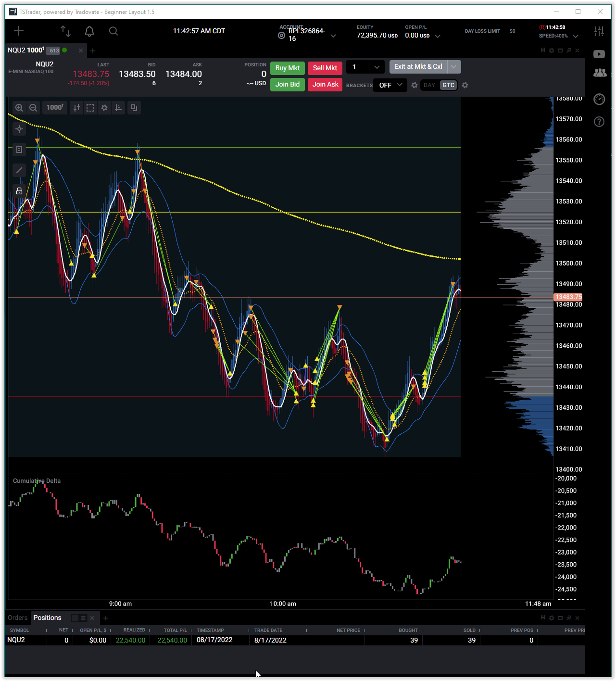Screen dimensions: 616x681
Task: Open the notifications bell icon
Action: point(89,31)
